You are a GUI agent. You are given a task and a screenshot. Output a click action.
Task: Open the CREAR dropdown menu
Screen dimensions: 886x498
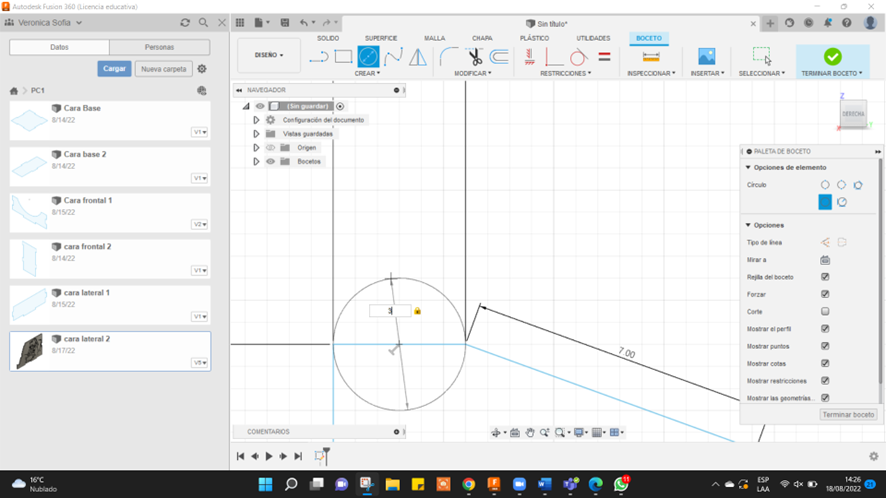pyautogui.click(x=367, y=73)
